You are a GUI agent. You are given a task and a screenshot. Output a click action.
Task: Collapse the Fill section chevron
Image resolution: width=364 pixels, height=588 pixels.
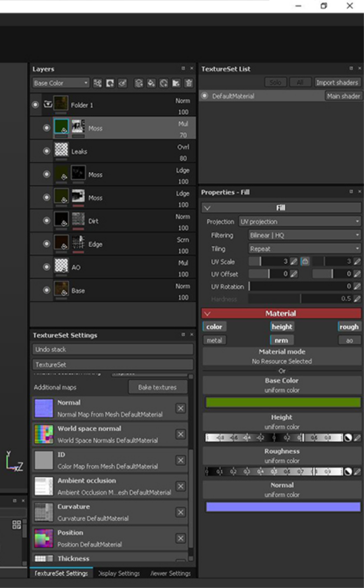tap(208, 208)
